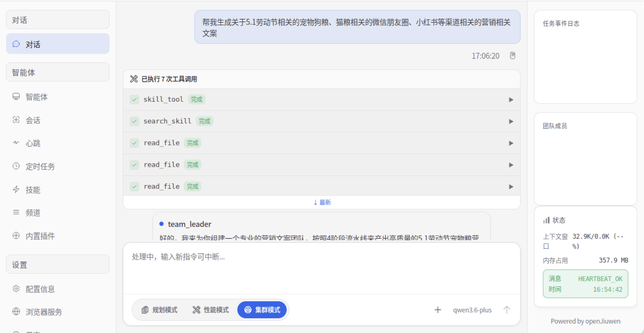Click the 完成 badge beside search_skill

pos(204,121)
